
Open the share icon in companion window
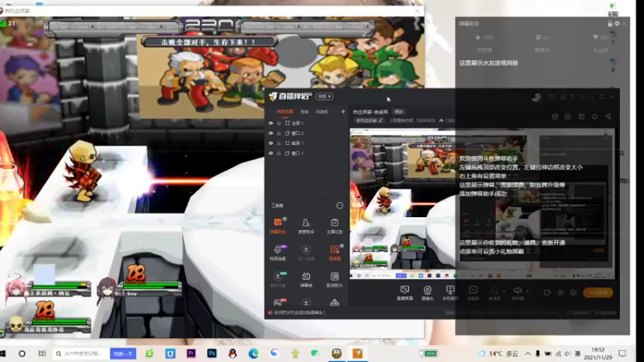click(608, 117)
